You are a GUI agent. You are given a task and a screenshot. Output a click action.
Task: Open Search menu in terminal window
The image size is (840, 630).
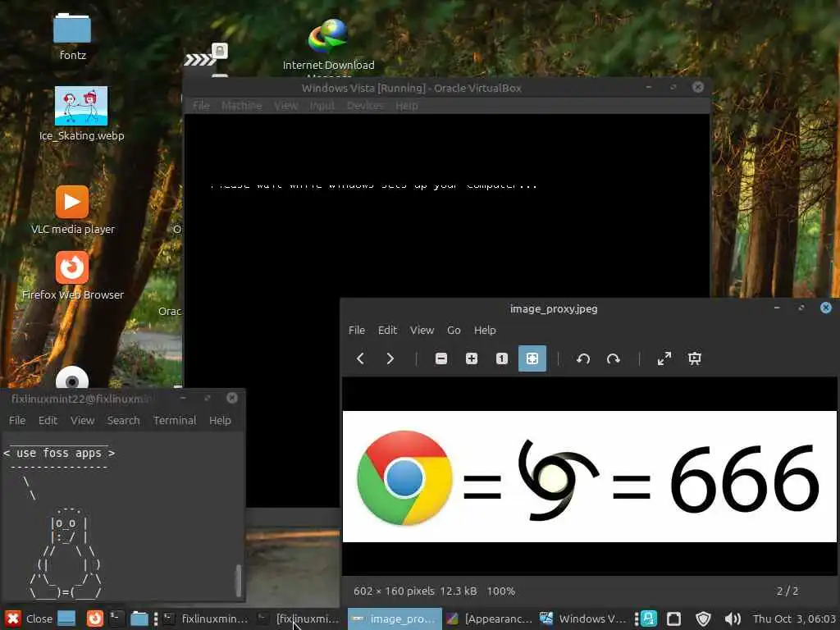tap(123, 421)
